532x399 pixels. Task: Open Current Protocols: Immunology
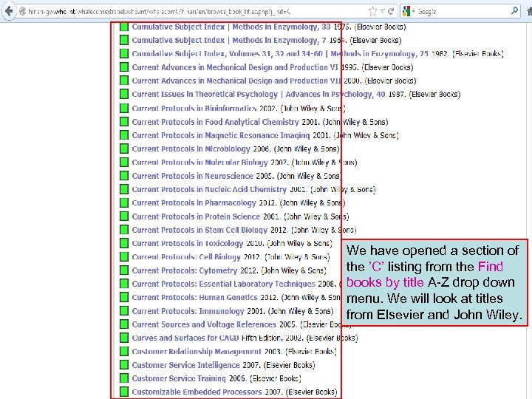pos(188,311)
